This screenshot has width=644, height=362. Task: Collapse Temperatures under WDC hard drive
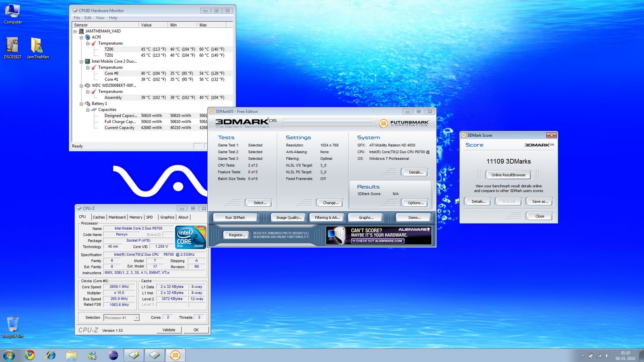[88, 91]
